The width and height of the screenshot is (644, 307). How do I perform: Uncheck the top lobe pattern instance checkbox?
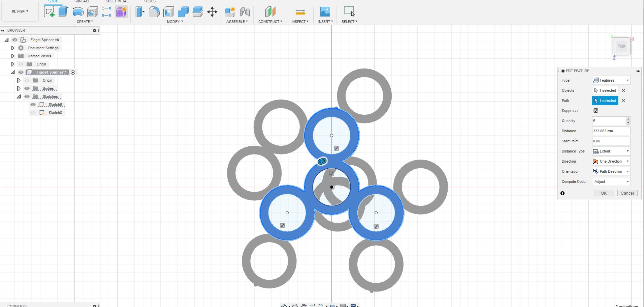tap(336, 148)
